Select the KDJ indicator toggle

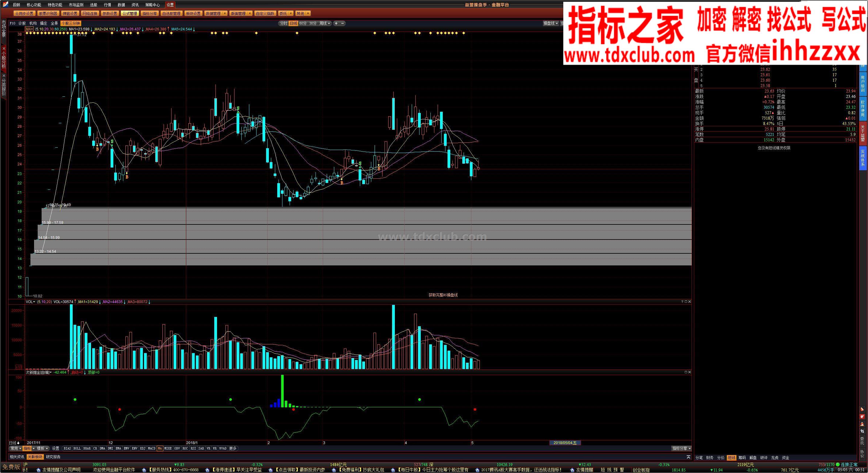coord(143,448)
